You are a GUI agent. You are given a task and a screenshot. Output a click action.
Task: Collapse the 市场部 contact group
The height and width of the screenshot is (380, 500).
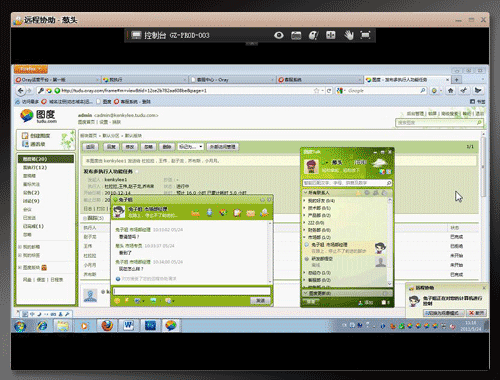pos(319,237)
